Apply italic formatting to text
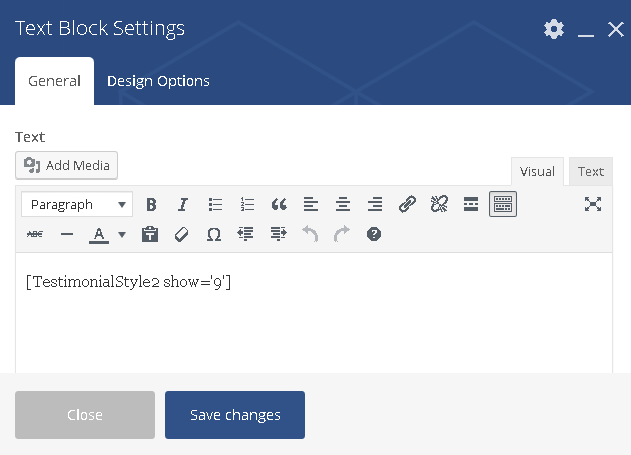Screen dimensions: 631x455 [x=183, y=205]
